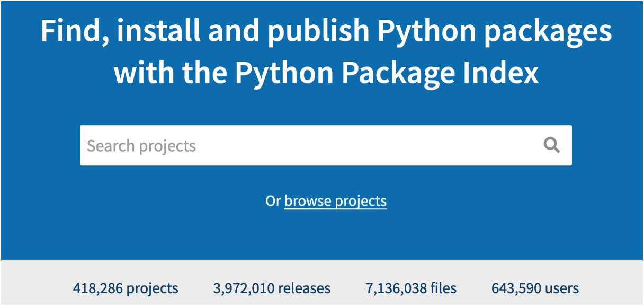Click the '418,286 projects' statistic text
Image resolution: width=644 pixels, height=306 pixels.
(x=126, y=288)
